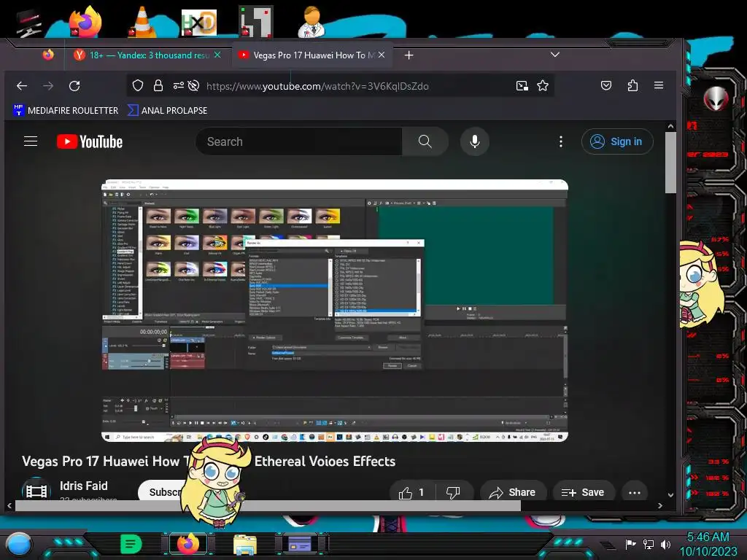Open the site permissions icon in address bar

[178, 86]
